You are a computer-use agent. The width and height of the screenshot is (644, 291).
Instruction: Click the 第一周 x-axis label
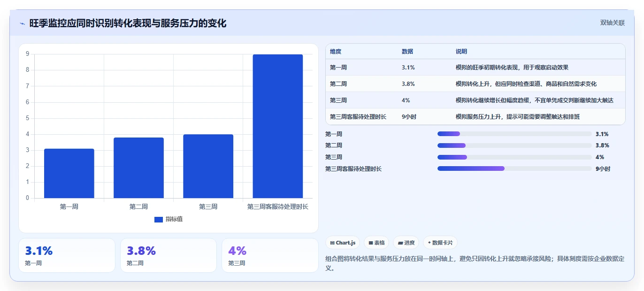click(69, 207)
